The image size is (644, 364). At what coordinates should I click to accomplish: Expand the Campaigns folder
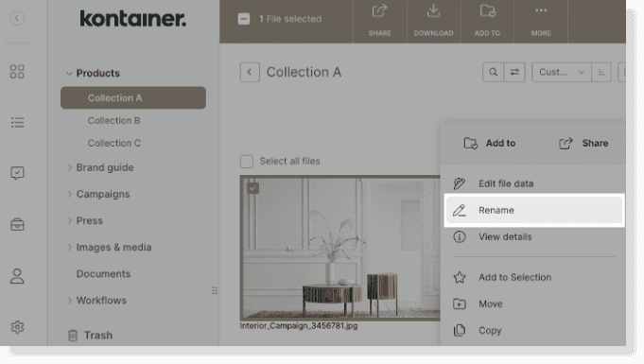click(x=69, y=194)
